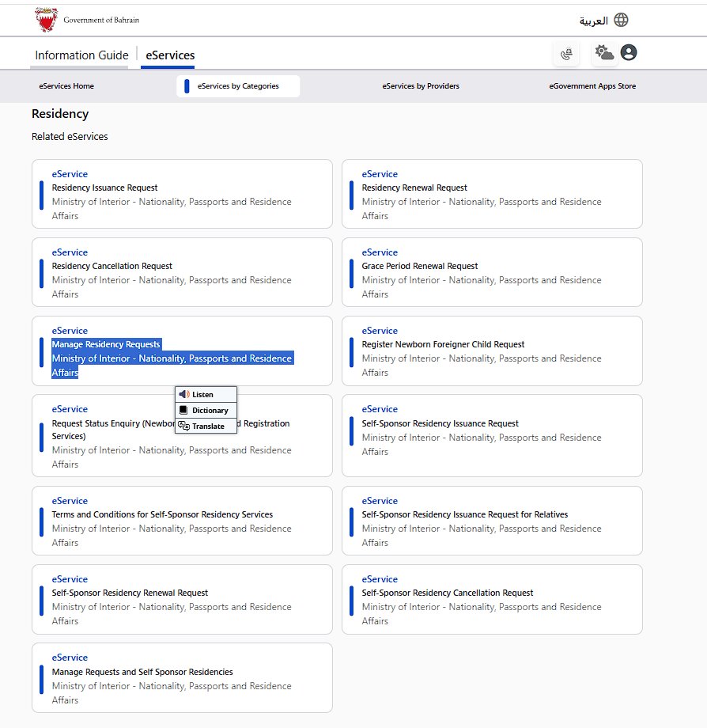Switch to the Information Guide tab
The width and height of the screenshot is (707, 728).
click(80, 55)
